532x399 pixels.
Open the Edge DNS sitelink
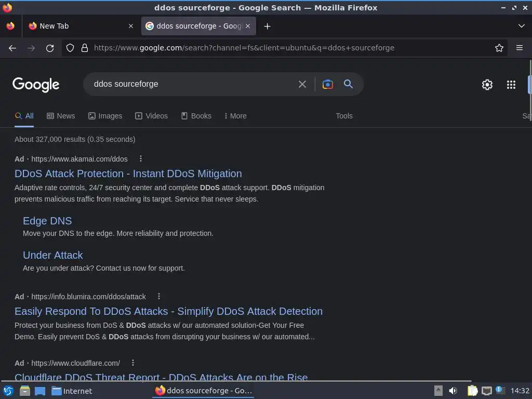coord(47,221)
